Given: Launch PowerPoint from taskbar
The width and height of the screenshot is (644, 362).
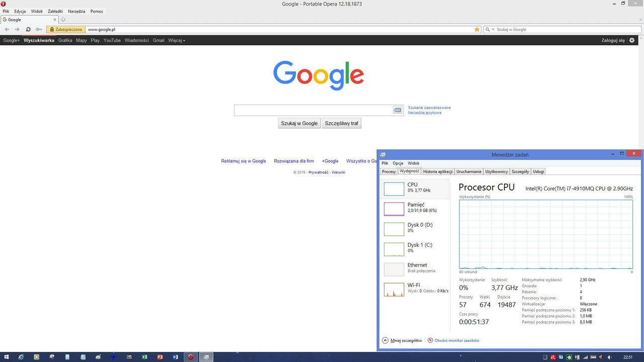Looking at the screenshot, I should click(x=160, y=357).
